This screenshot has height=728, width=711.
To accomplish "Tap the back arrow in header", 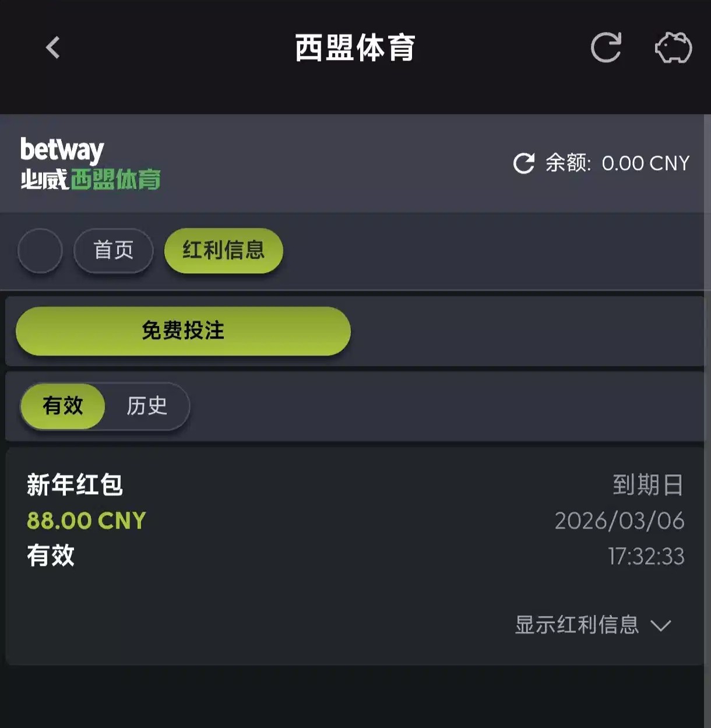I will 53,48.
